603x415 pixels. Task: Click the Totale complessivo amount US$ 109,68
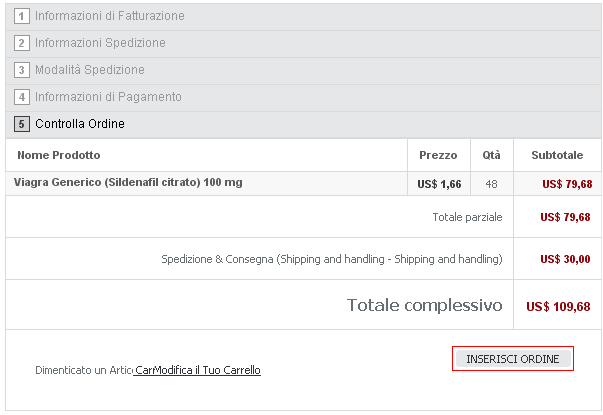[x=558, y=307]
